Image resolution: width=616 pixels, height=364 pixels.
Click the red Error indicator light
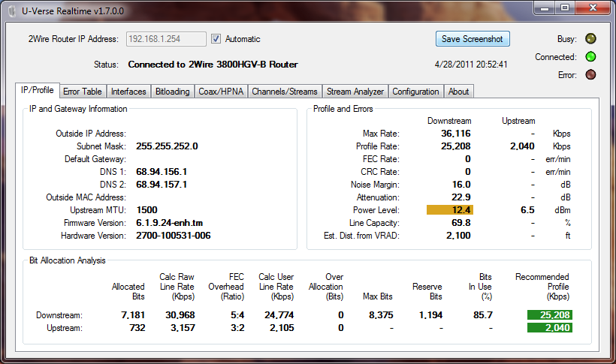(x=590, y=74)
